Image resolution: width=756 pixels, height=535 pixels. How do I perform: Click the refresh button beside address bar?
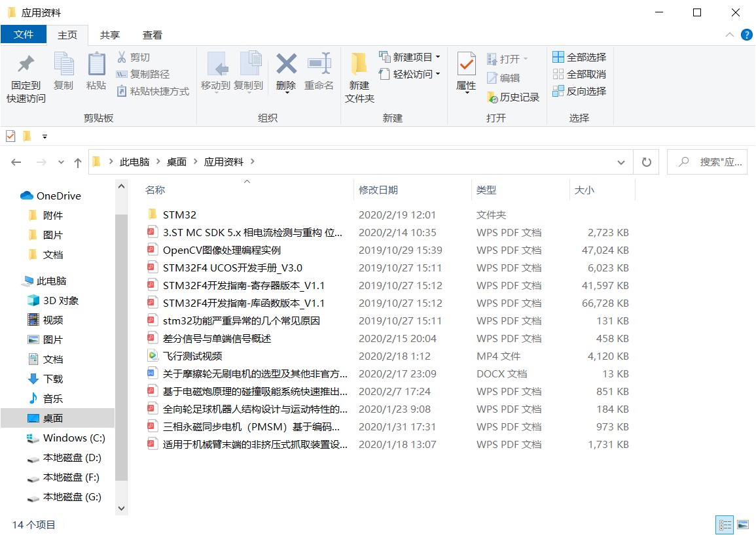click(x=646, y=162)
